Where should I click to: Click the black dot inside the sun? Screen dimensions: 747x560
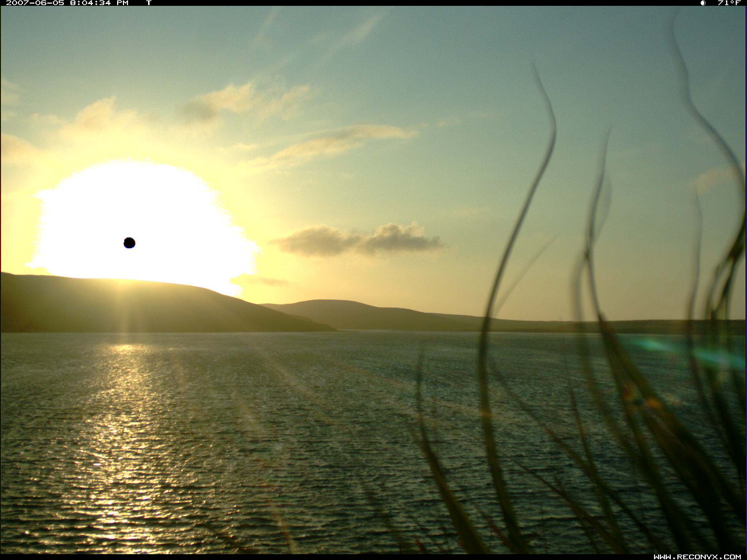point(129,243)
